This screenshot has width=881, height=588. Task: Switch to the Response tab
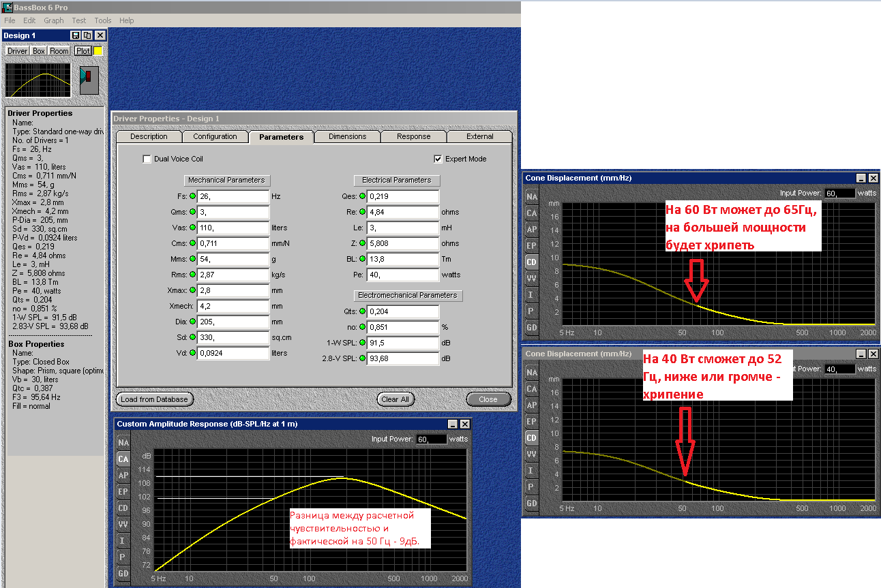(413, 136)
